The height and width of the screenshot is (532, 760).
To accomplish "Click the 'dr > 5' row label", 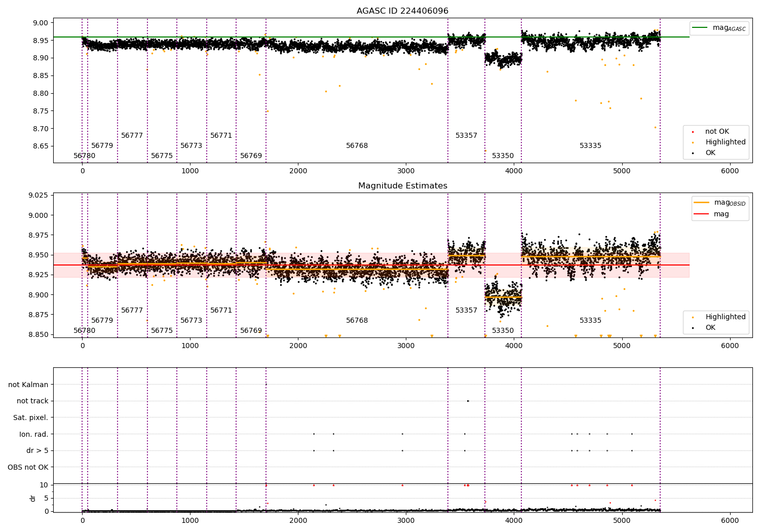I will click(x=37, y=451).
